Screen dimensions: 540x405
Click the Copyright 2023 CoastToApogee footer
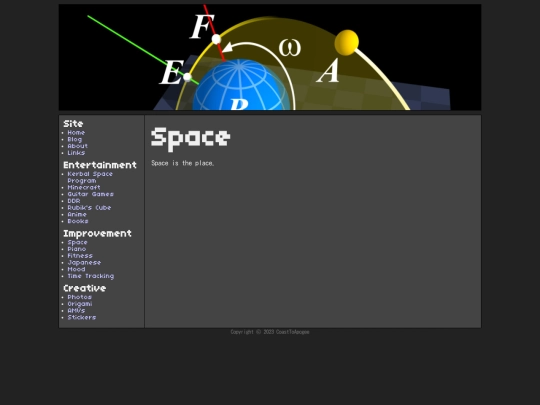tap(270, 332)
